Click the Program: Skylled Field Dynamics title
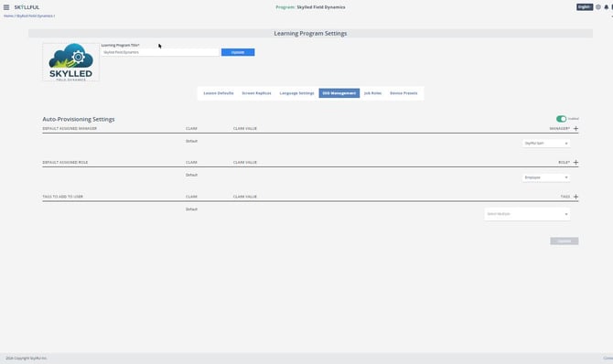This screenshot has height=364, width=613. (310, 7)
